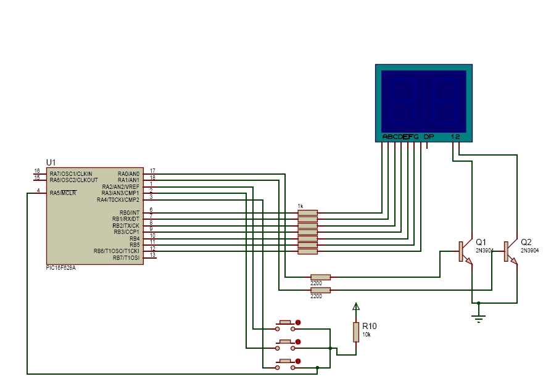Click the Q2 reference label
The height and width of the screenshot is (392, 551).
(x=526, y=242)
